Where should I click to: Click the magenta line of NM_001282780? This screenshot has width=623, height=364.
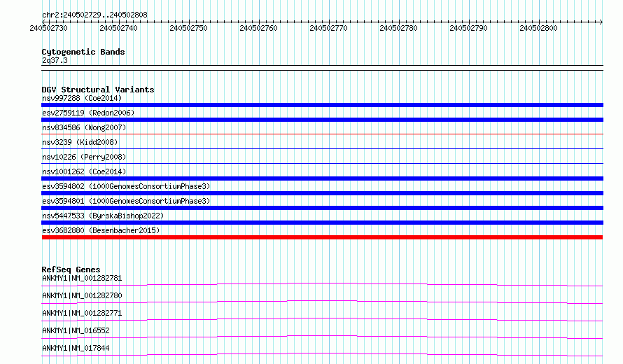(322, 302)
